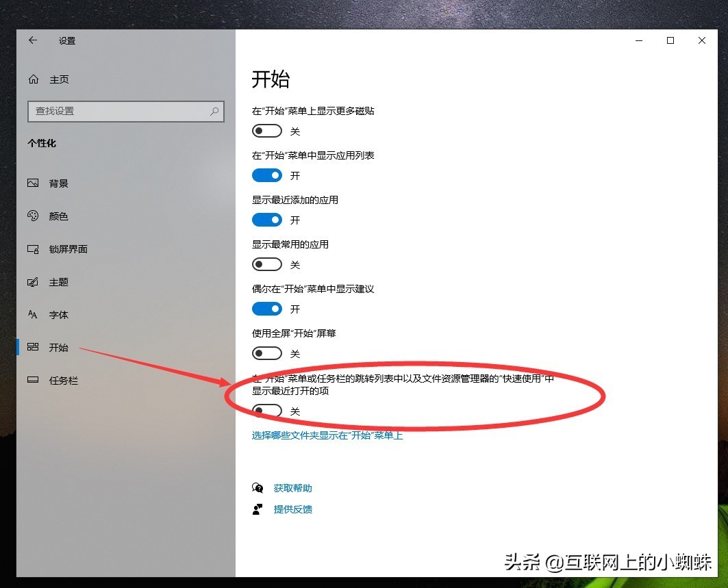Turn off 偶尔在"开始"菜单中显示建议
The image size is (728, 588).
coord(266,308)
